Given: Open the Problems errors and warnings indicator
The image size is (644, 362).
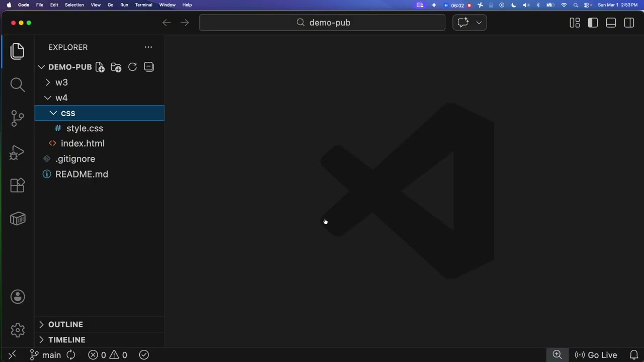Looking at the screenshot, I should click(108, 355).
